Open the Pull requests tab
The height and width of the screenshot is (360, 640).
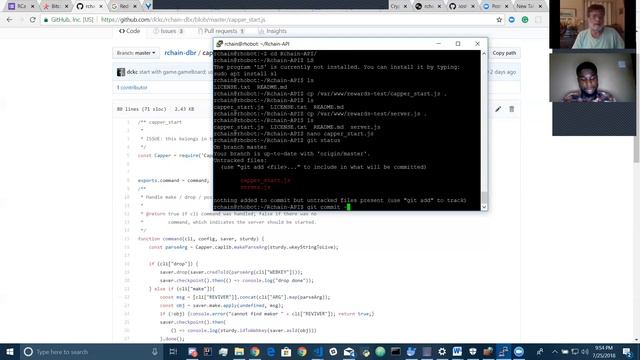tap(221, 31)
